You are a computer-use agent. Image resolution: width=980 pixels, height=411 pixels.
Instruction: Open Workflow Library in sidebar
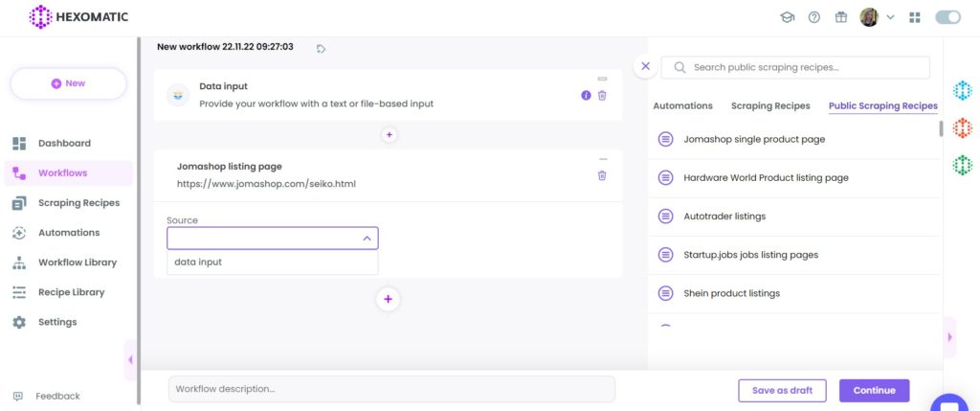(78, 263)
